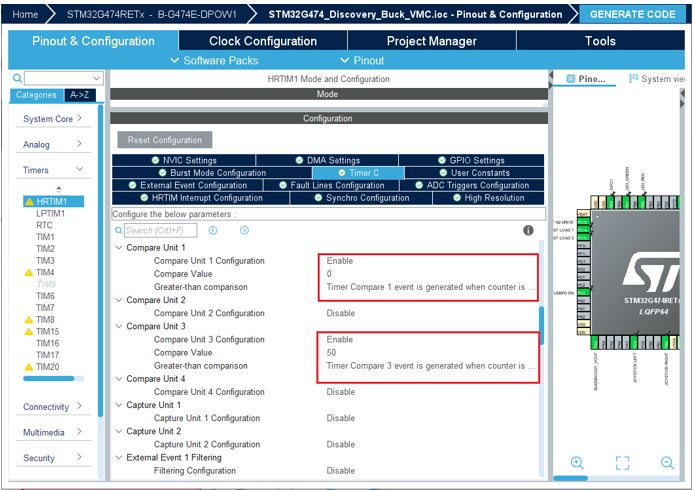Fit the chip view to screen
694x490 pixels.
pyautogui.click(x=622, y=463)
